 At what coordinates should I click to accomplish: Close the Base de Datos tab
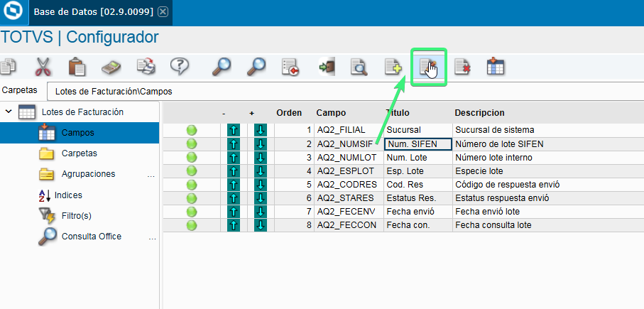163,12
